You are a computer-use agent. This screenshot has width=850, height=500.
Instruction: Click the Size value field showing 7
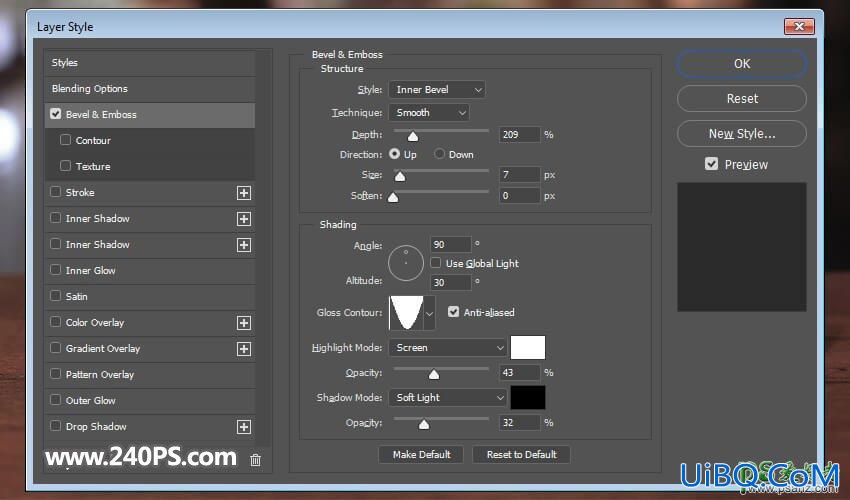pyautogui.click(x=519, y=175)
